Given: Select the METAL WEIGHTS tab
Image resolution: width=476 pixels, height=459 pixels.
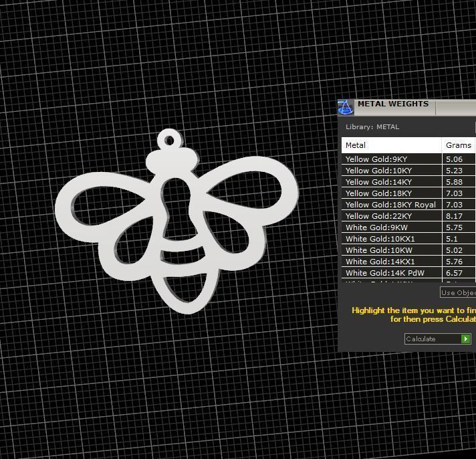Looking at the screenshot, I should point(394,108).
